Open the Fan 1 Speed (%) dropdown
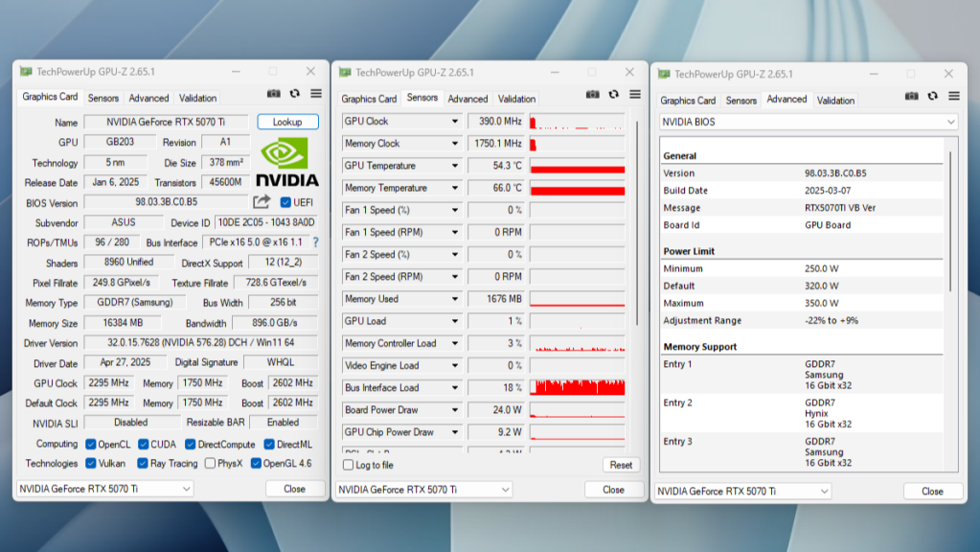The height and width of the screenshot is (552, 980). click(x=455, y=210)
